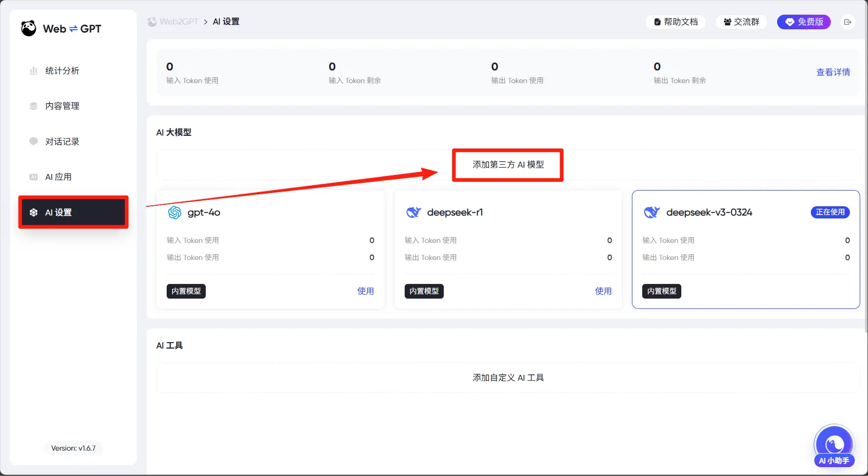Click 添加第三方 AI 模型 button

tap(508, 165)
